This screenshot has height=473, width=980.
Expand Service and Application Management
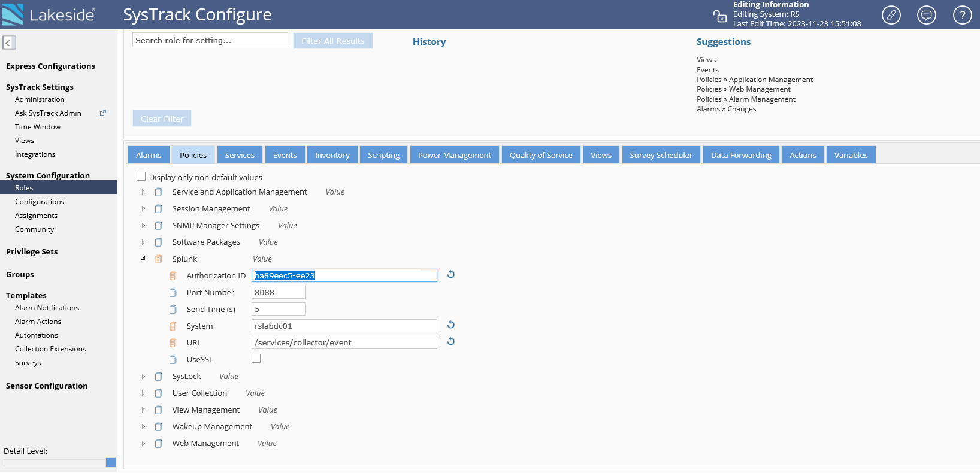[x=143, y=192]
